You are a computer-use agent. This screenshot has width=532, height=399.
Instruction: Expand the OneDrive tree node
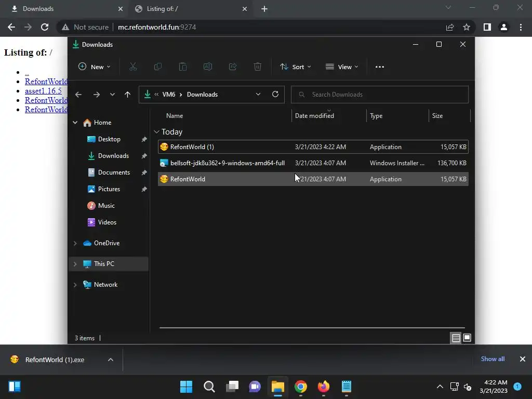pos(75,243)
